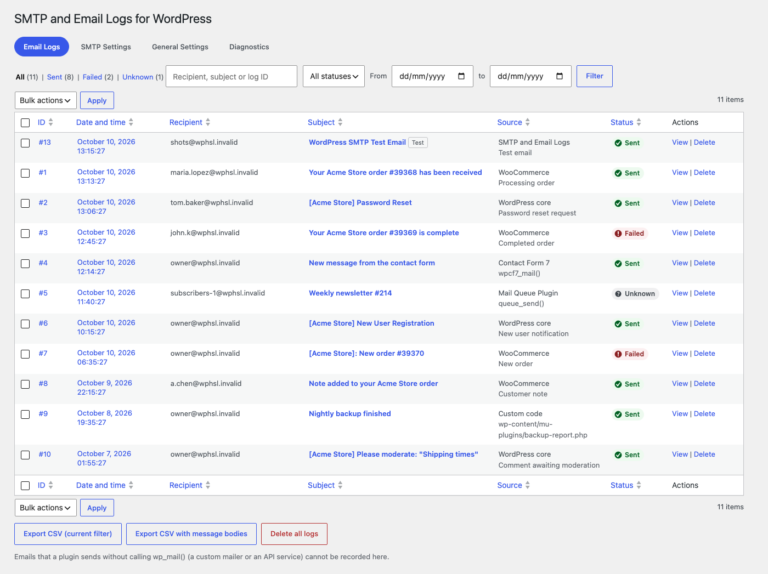Click the Failed status badge on log #7
The height and width of the screenshot is (574, 768).
click(x=629, y=354)
